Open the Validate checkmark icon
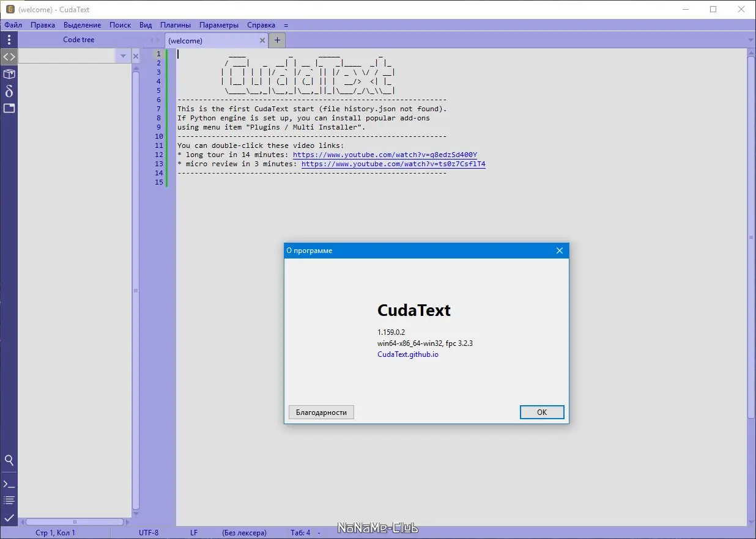Screen dimensions: 756x539 [9, 518]
